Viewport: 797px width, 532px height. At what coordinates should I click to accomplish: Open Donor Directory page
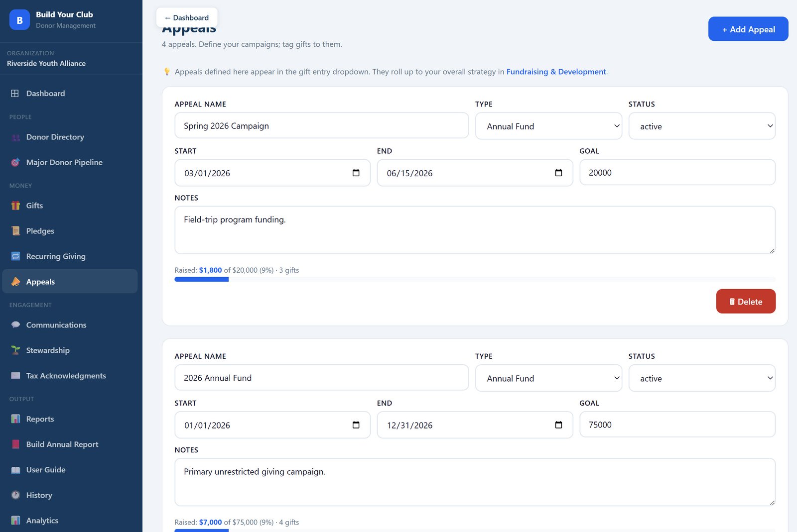coord(70,137)
